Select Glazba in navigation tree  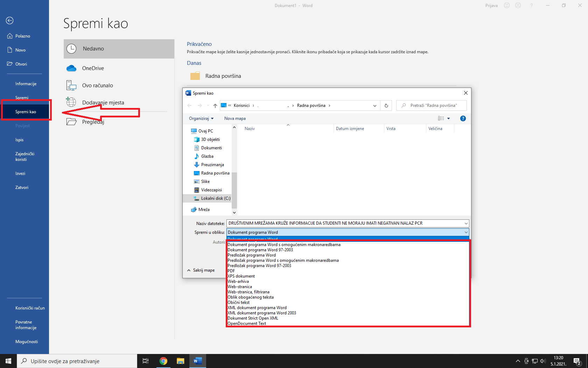coord(204,156)
